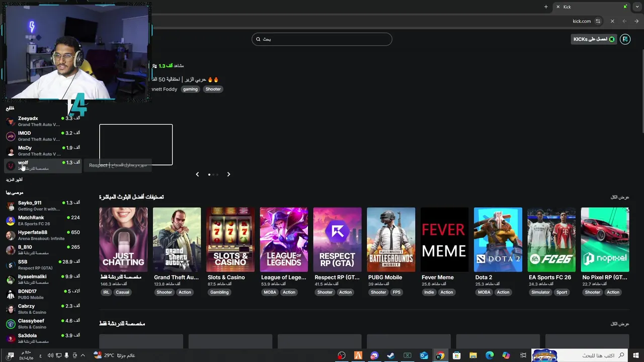Viewport: 644px width, 362px height.
Task: Focus the Kick search field
Action: [x=322, y=39]
